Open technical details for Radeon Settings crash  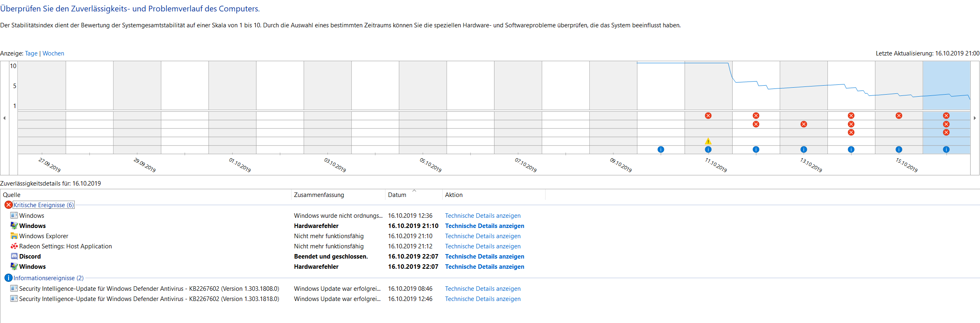pyautogui.click(x=483, y=246)
